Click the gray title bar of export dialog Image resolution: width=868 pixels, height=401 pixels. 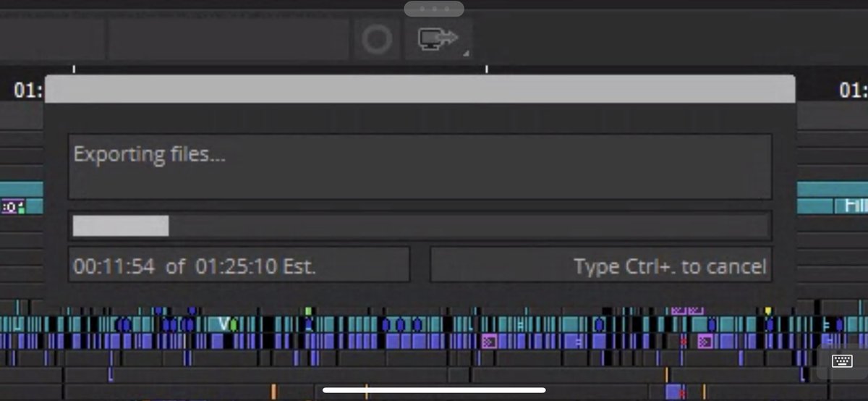tap(420, 88)
